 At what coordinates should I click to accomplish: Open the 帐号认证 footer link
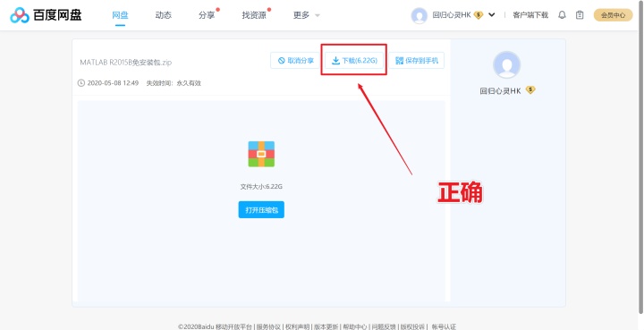click(444, 326)
